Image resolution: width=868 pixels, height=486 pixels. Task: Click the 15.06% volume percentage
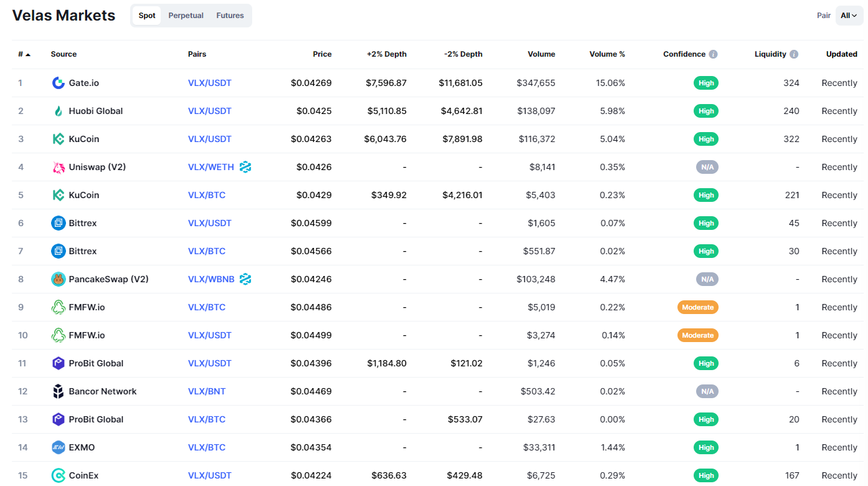pos(610,83)
